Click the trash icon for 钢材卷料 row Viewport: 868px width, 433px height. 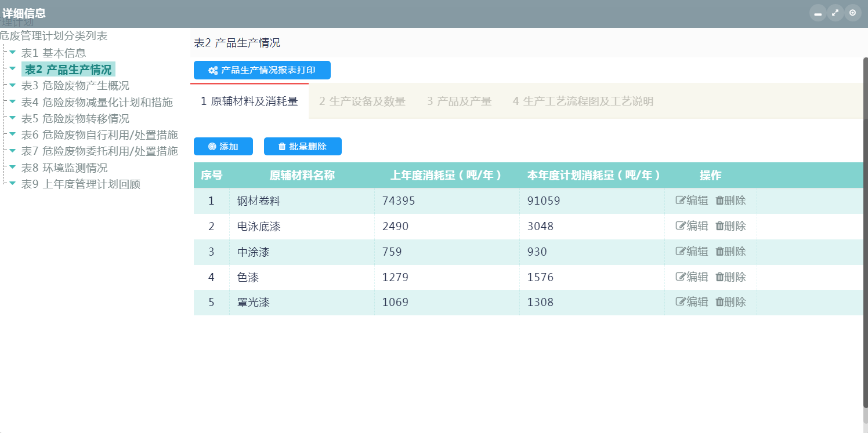pyautogui.click(x=719, y=201)
